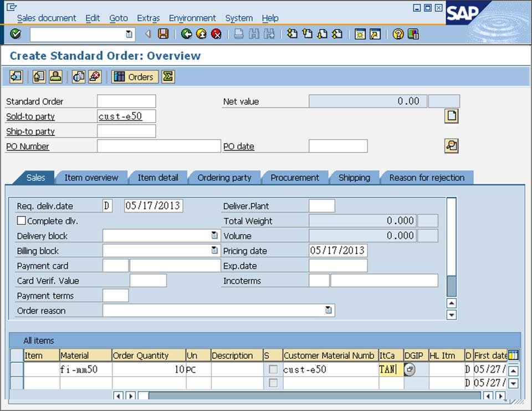
Task: Switch to the Item overview tab
Action: (x=91, y=177)
